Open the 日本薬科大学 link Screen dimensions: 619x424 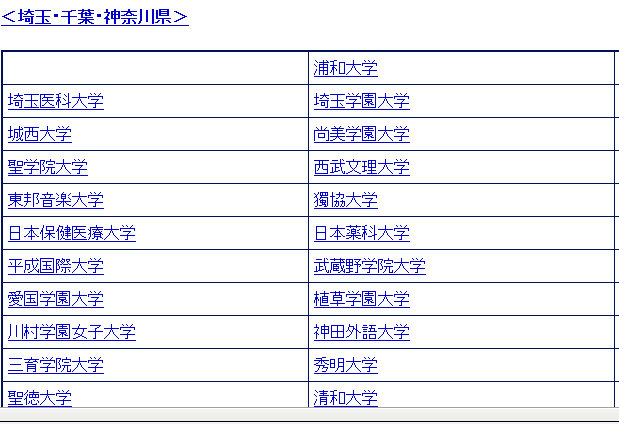pos(362,233)
